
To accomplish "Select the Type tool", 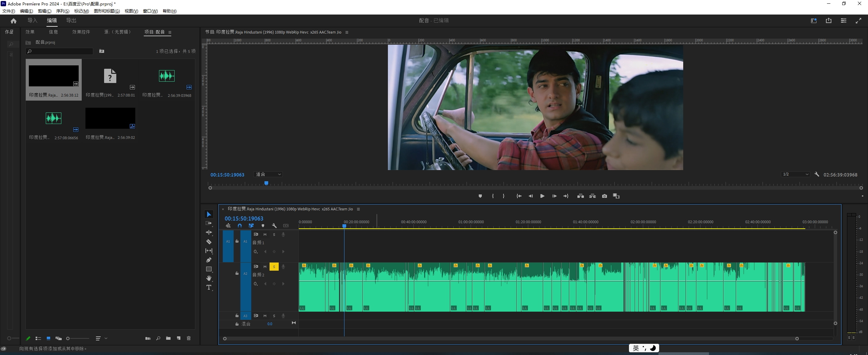I will (x=209, y=287).
